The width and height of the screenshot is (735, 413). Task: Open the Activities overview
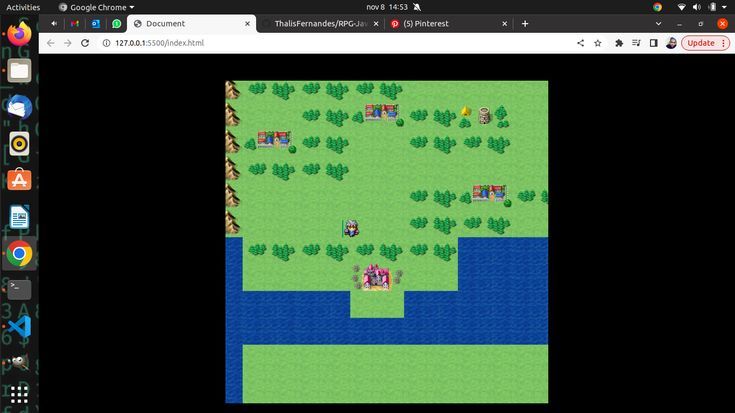click(x=23, y=7)
